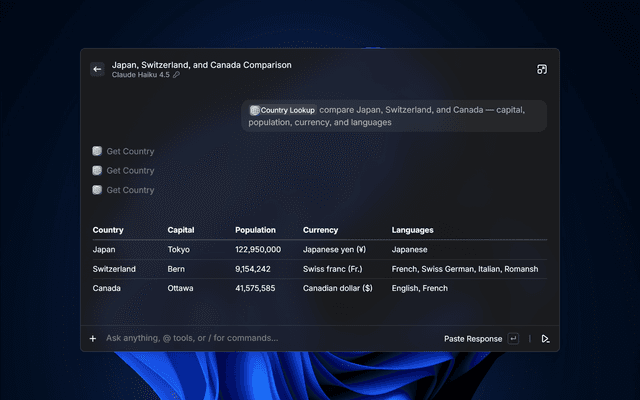This screenshot has width=640, height=400.
Task: Select the 122,950,000 population value
Action: [258, 249]
